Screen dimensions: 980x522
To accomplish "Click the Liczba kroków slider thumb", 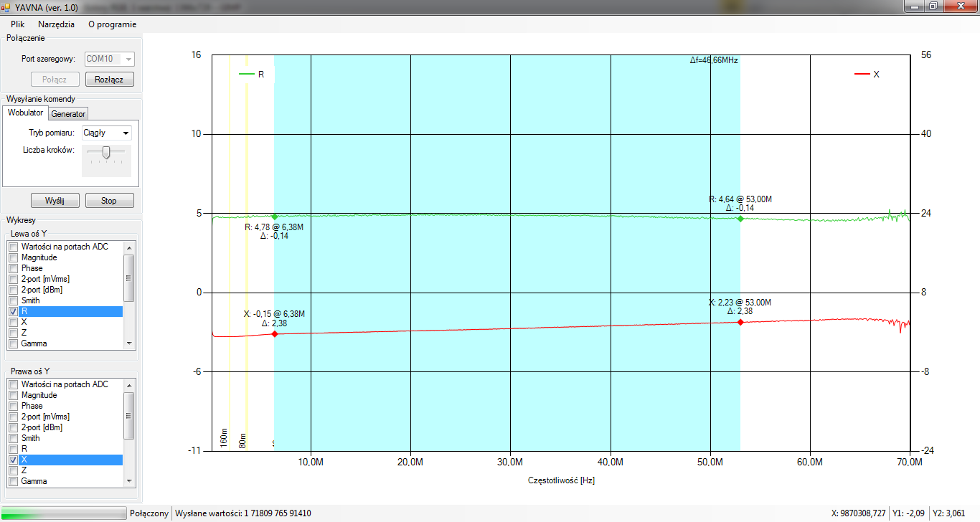I will pyautogui.click(x=106, y=152).
